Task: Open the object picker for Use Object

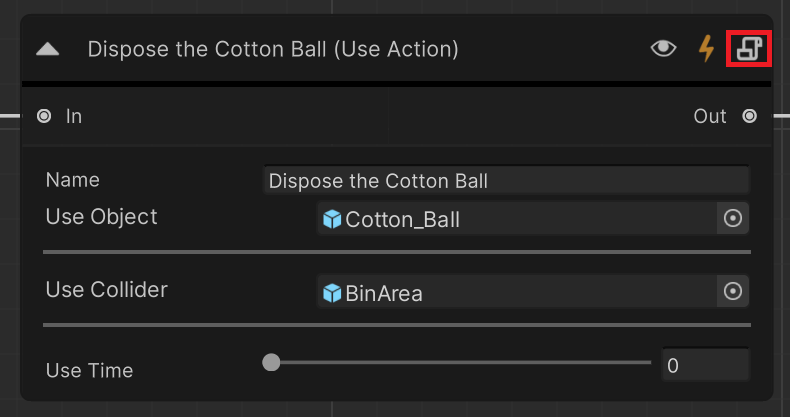Action: [733, 219]
